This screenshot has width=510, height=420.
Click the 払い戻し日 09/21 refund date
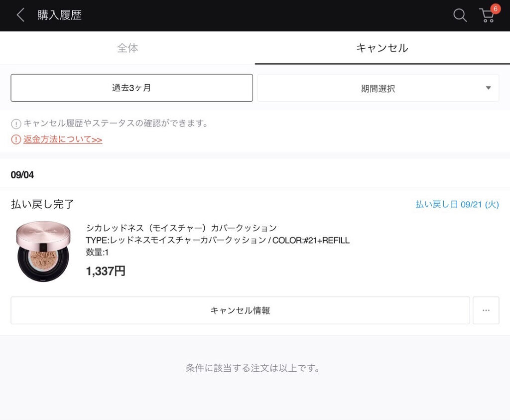(457, 204)
